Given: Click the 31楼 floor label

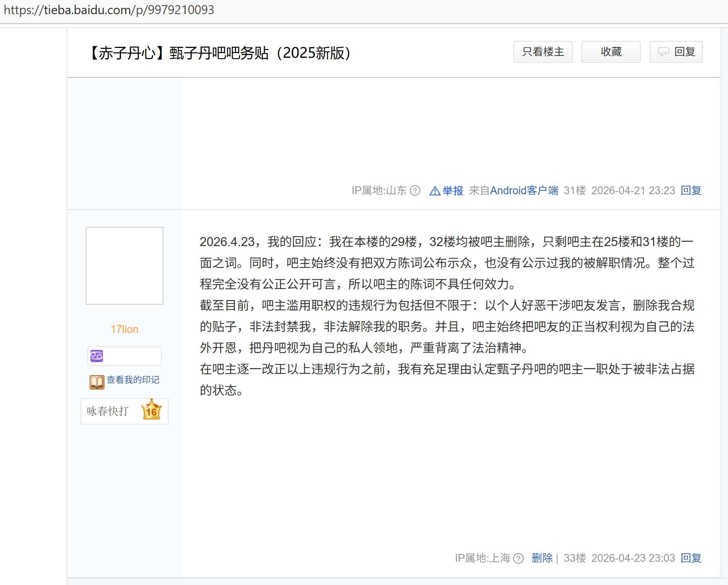Looking at the screenshot, I should coord(575,191).
